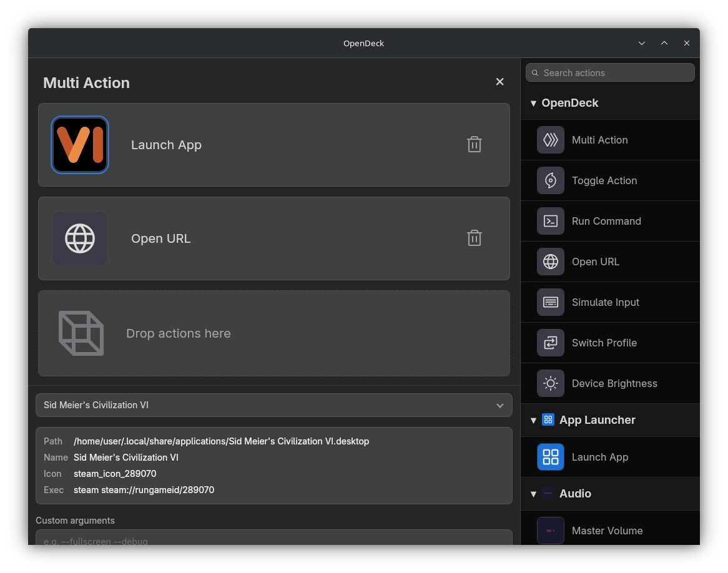This screenshot has height=573, width=728.
Task: Click the App Launcher heading text
Action: [x=597, y=420]
